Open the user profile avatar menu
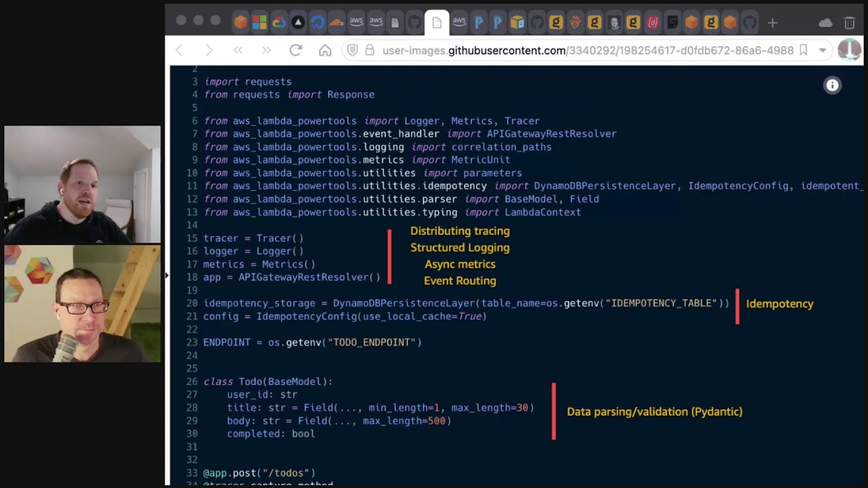Image resolution: width=868 pixels, height=488 pixels. coord(849,50)
